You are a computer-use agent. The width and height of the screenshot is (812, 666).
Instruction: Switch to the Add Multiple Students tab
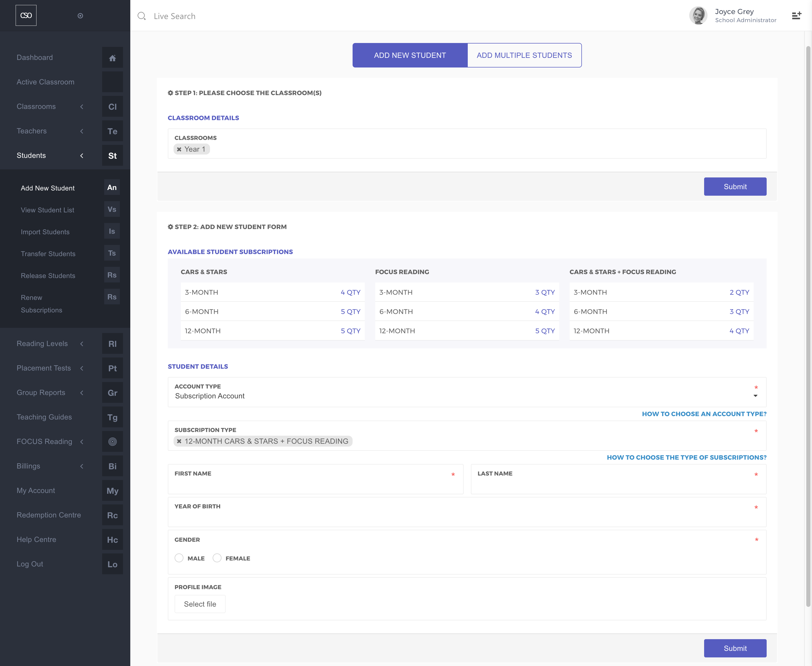524,55
